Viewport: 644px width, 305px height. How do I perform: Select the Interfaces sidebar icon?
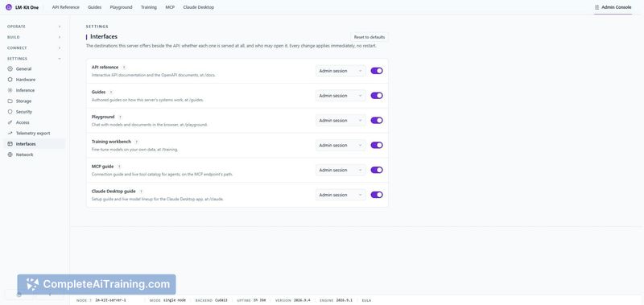(x=10, y=144)
